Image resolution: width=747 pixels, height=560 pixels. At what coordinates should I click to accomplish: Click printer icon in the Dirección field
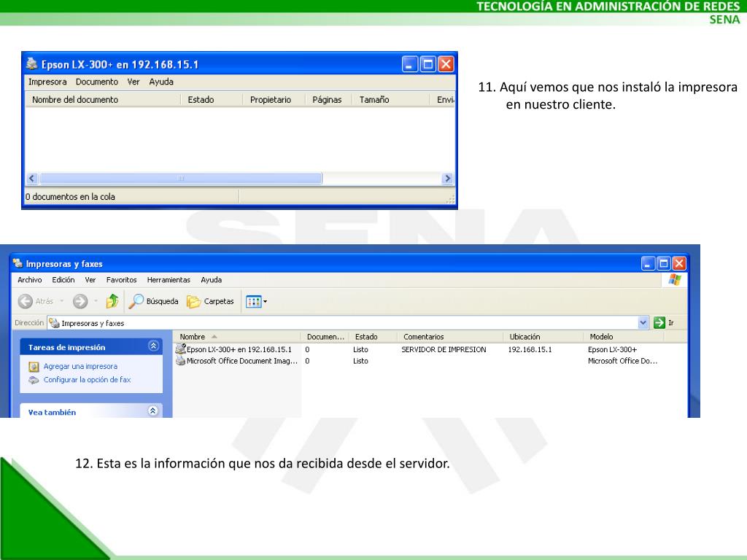click(54, 323)
